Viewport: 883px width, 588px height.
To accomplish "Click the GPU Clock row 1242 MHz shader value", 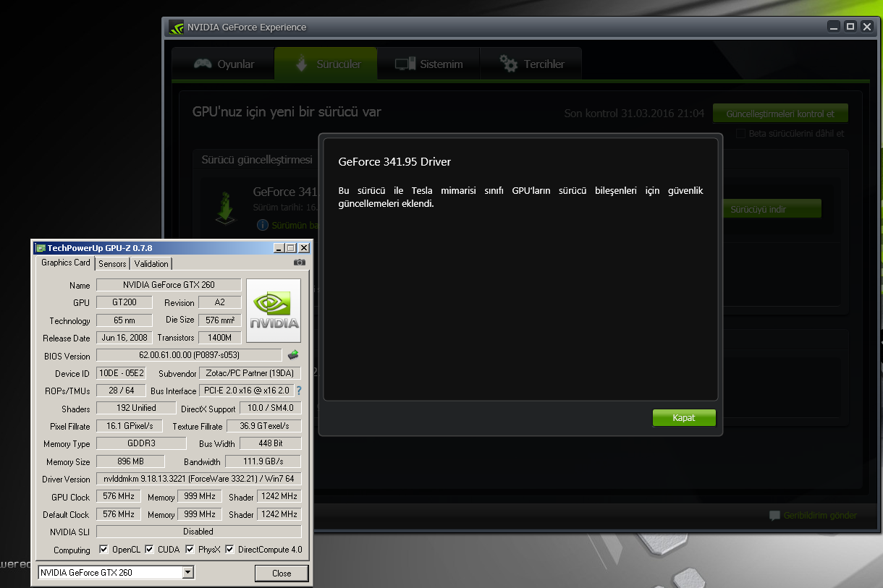I will [x=279, y=497].
